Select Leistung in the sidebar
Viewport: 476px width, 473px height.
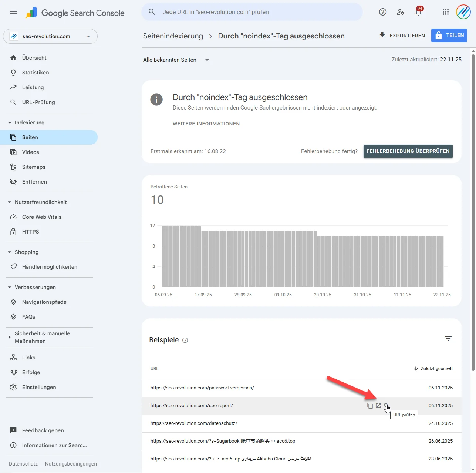pos(32,87)
